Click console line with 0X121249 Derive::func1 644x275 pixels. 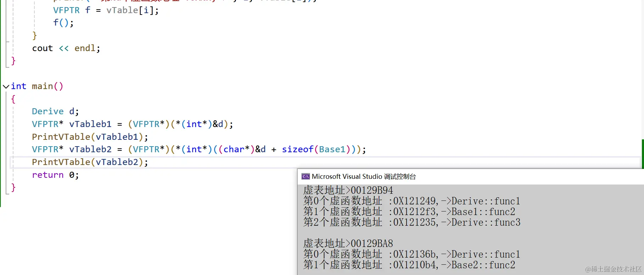pyautogui.click(x=412, y=201)
